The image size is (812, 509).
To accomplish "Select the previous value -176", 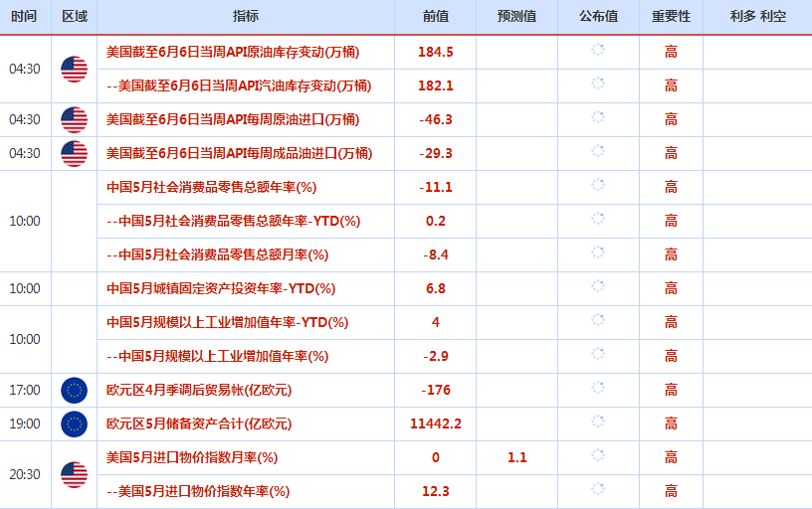I will pos(436,390).
